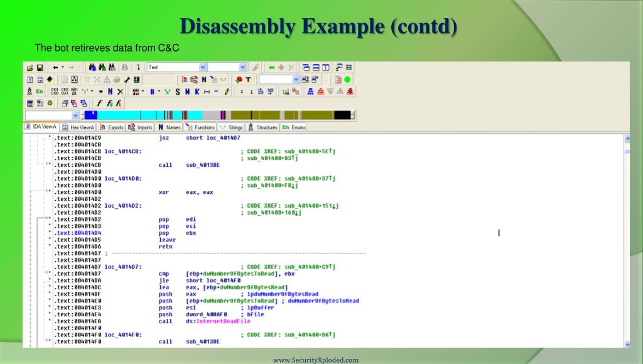643x364 pixels.
Task: Click the InternetReadFile call name
Action: click(x=223, y=321)
